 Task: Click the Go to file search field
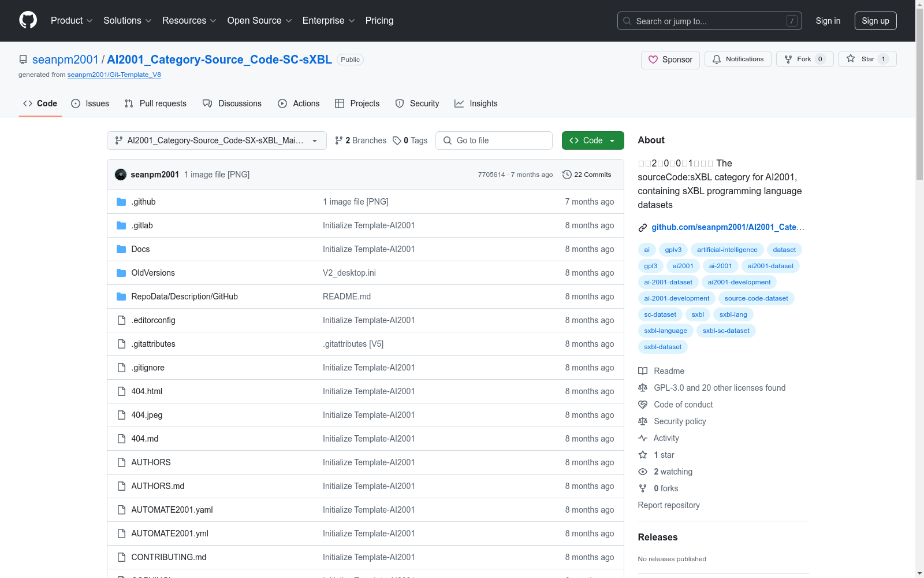(494, 140)
